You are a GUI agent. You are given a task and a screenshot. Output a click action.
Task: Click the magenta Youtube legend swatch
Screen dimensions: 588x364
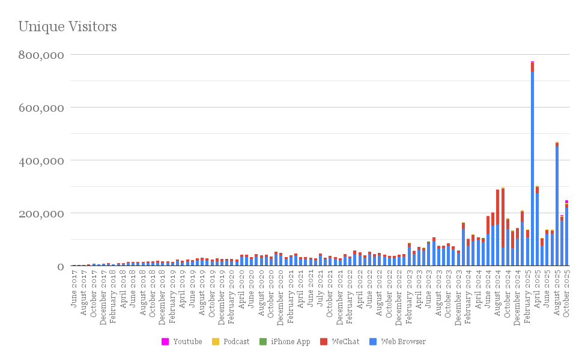pyautogui.click(x=165, y=342)
